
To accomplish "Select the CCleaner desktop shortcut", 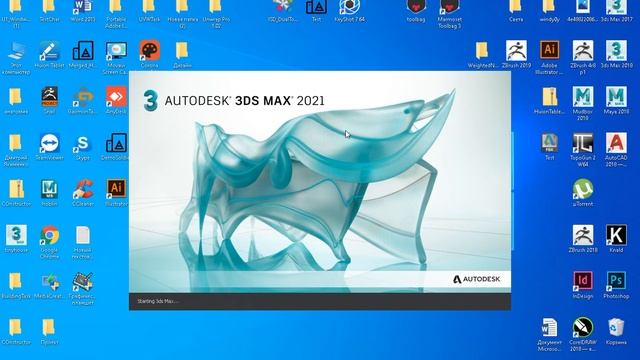I will pyautogui.click(x=83, y=193).
